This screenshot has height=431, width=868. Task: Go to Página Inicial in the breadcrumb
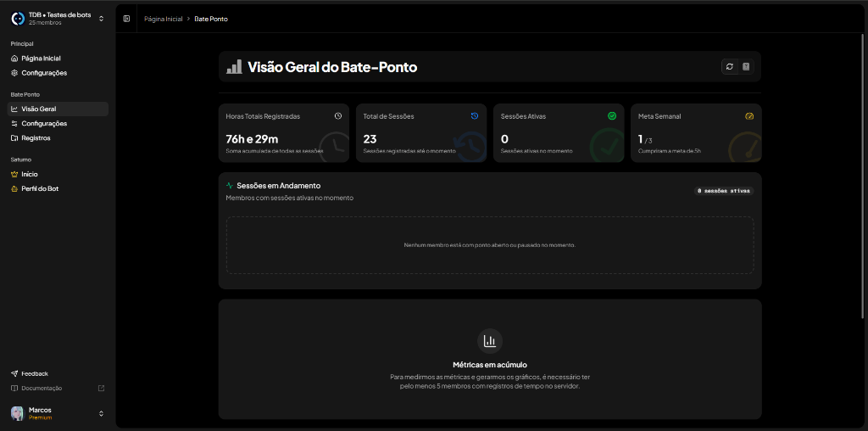[164, 19]
